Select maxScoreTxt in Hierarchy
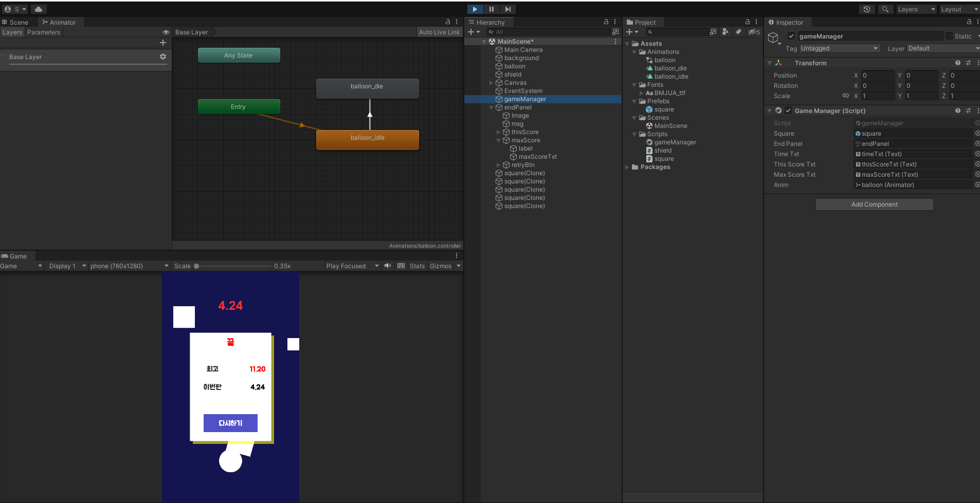Image resolution: width=980 pixels, height=503 pixels. [537, 157]
